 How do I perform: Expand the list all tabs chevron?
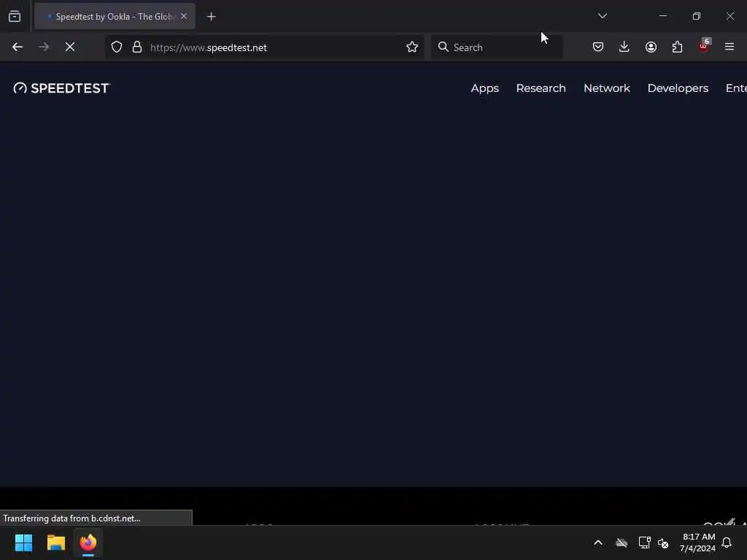[602, 16]
